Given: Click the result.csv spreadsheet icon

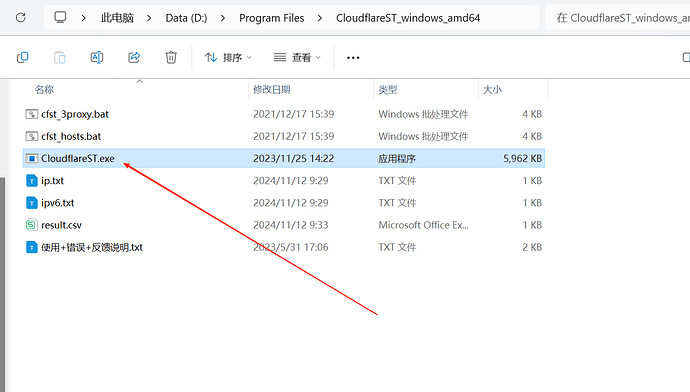Looking at the screenshot, I should [32, 225].
